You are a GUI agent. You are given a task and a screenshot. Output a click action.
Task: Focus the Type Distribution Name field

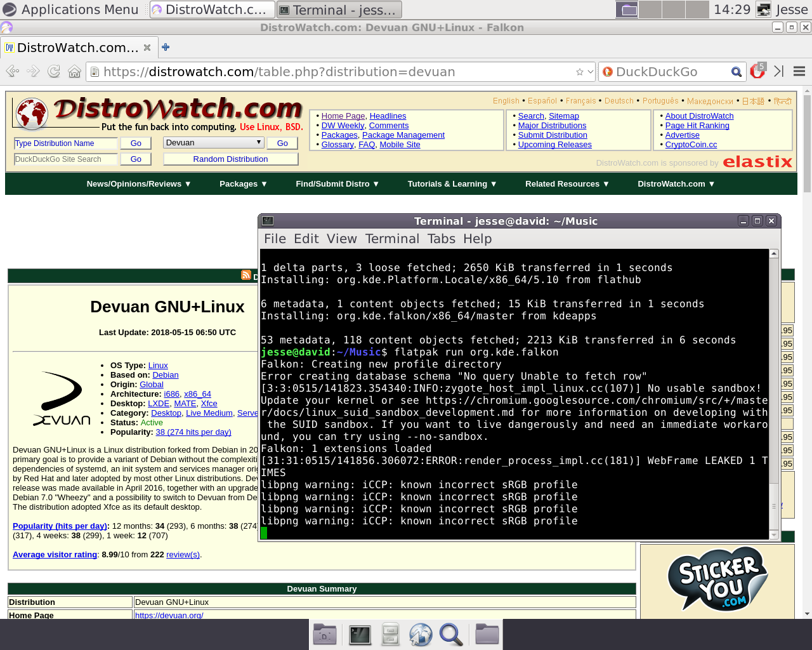(65, 143)
